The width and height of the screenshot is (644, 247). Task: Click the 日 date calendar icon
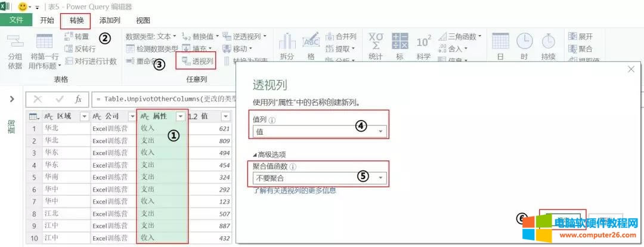[x=500, y=41]
